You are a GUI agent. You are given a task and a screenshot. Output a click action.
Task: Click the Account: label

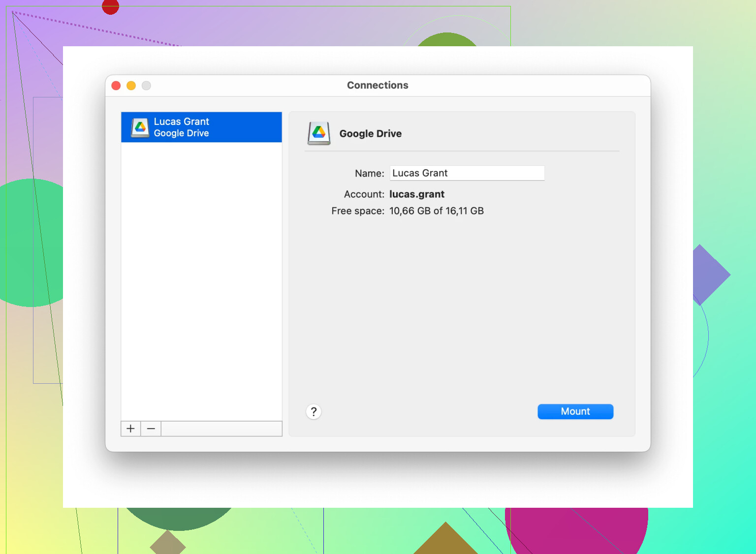pyautogui.click(x=364, y=194)
